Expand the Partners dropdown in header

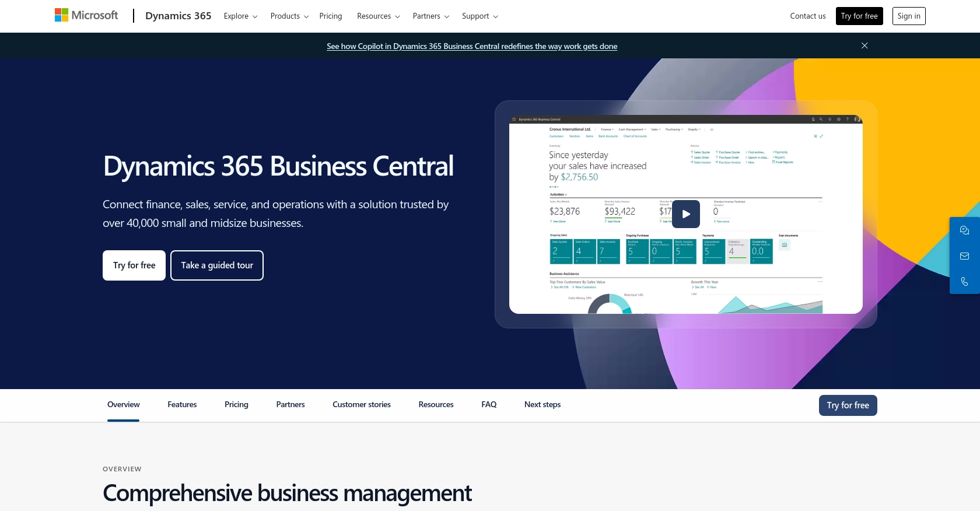coord(431,16)
